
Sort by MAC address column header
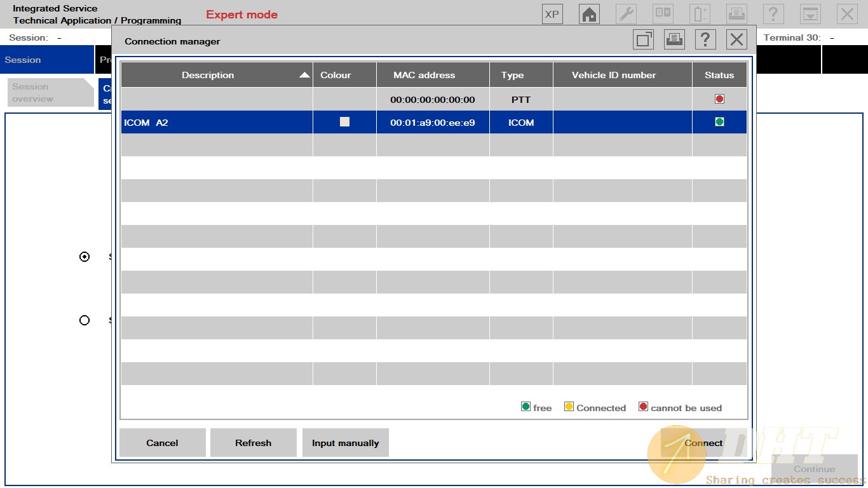pyautogui.click(x=424, y=75)
